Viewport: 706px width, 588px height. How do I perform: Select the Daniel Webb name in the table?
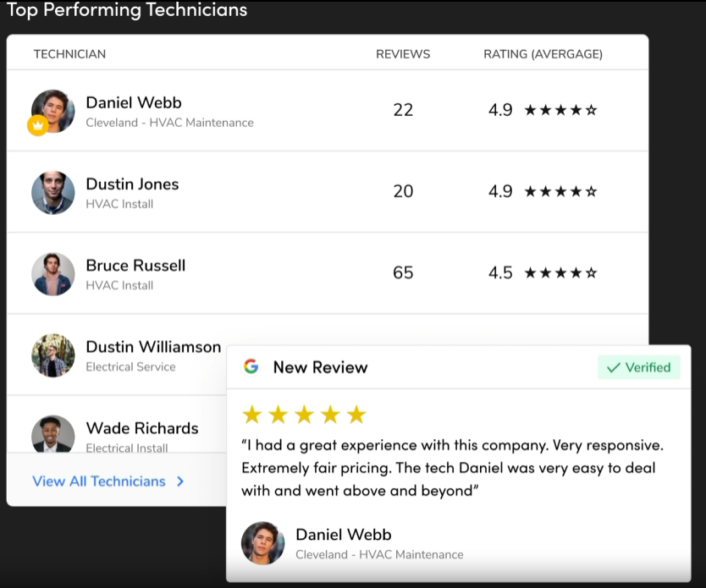click(x=134, y=102)
